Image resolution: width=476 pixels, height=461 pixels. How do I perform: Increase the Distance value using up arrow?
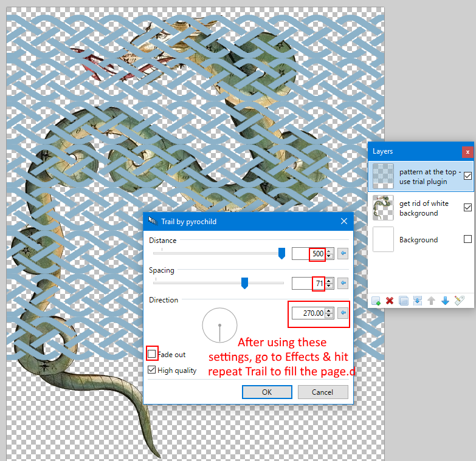pos(329,251)
